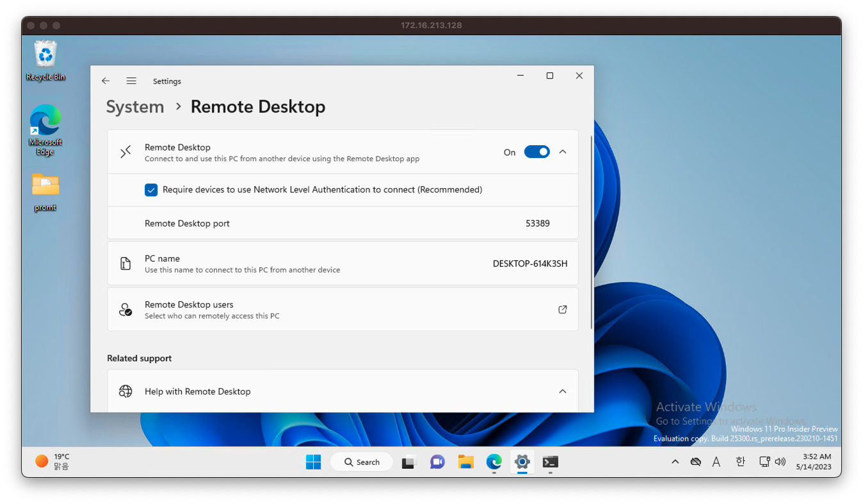Image resolution: width=863 pixels, height=504 pixels.
Task: Open the promt folder on the desktop
Action: coord(45,192)
